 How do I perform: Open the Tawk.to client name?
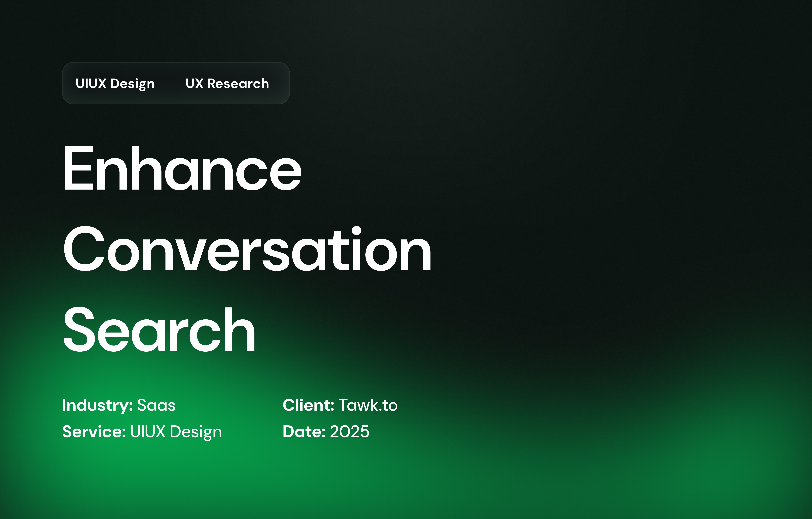[x=368, y=405]
